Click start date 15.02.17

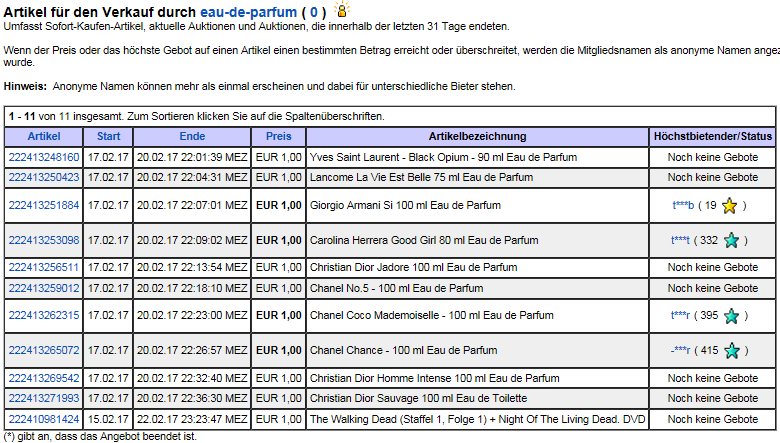(x=108, y=419)
